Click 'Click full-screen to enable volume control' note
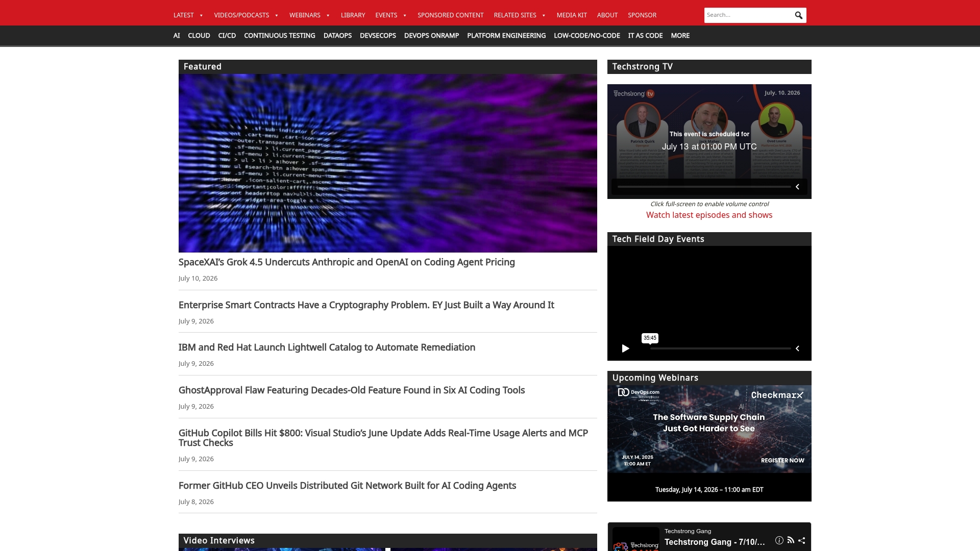The image size is (980, 551). 709,204
